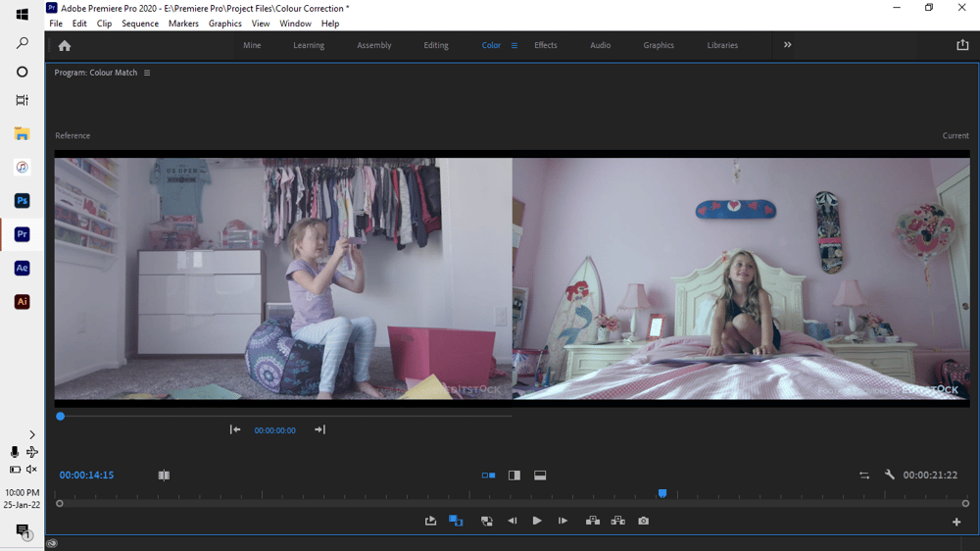
Task: Open the Graphics menu
Action: click(x=225, y=24)
